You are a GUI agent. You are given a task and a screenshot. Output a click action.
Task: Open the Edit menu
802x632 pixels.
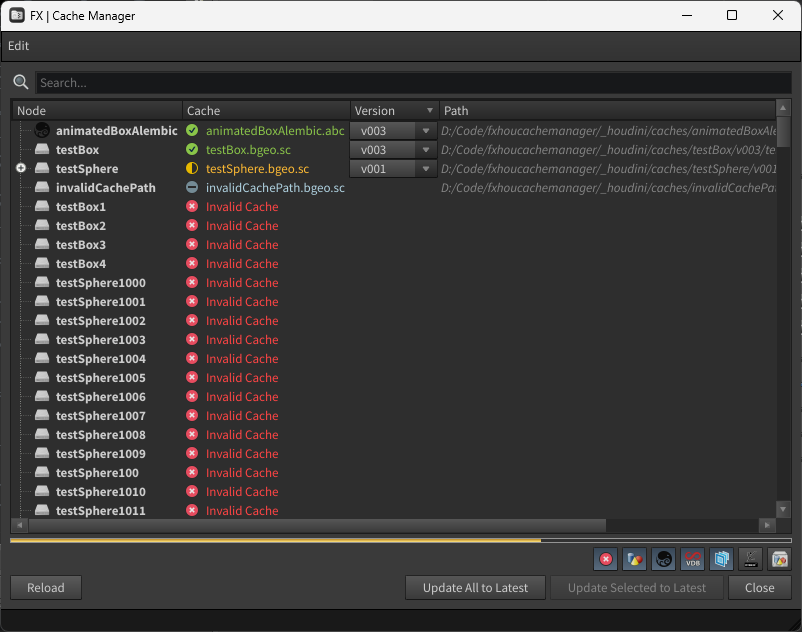pos(18,46)
